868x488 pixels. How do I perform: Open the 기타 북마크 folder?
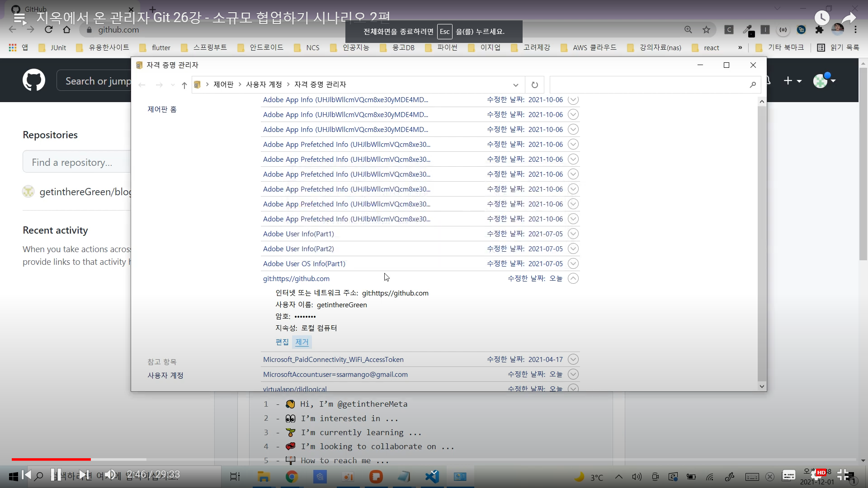[779, 47]
